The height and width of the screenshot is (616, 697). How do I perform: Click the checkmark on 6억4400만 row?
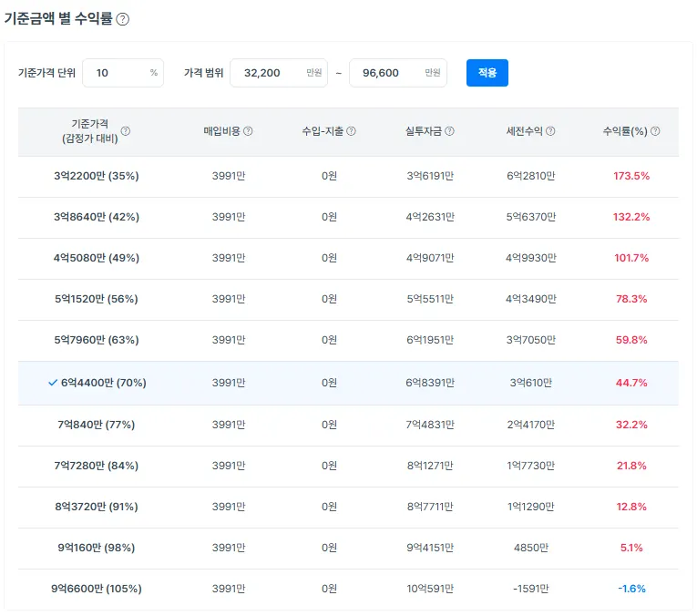click(53, 383)
